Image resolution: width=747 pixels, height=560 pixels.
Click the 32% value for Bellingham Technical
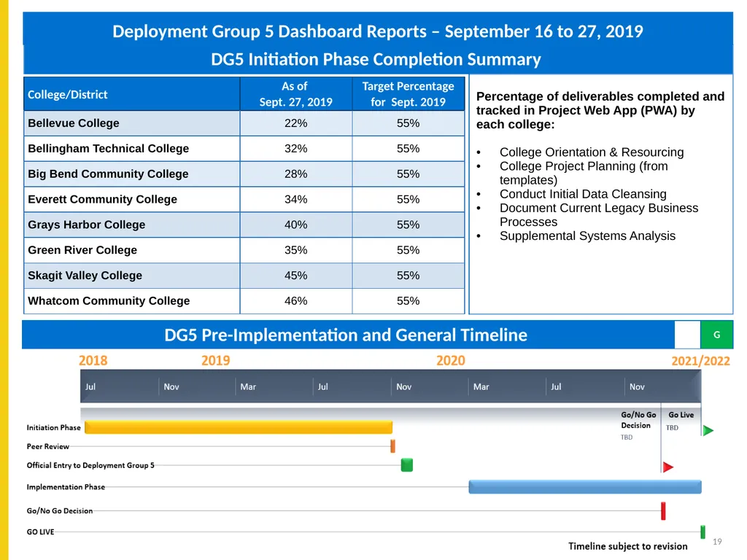296,149
